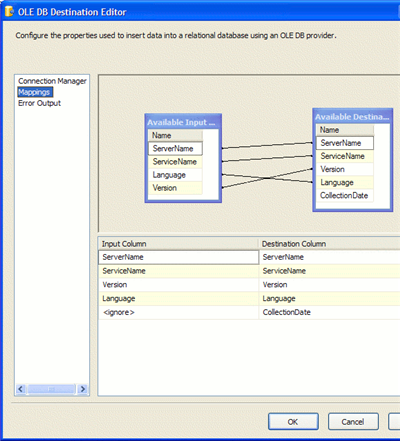Click the OK button
The width and height of the screenshot is (400, 441).
(293, 422)
